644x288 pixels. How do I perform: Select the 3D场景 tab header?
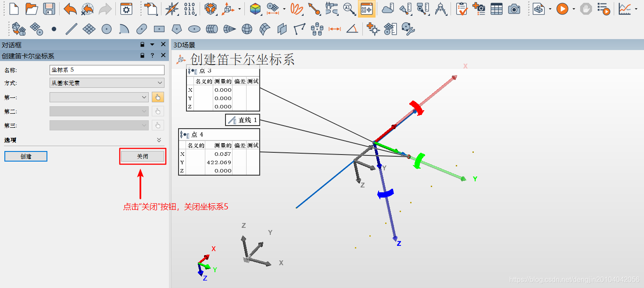pos(184,45)
